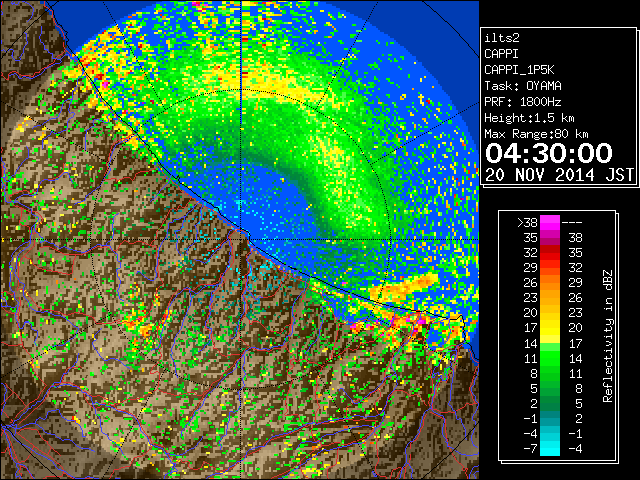Screen dimensions: 640x480
Task: Click the 04:30:00 timestamp text
Action: (549, 153)
